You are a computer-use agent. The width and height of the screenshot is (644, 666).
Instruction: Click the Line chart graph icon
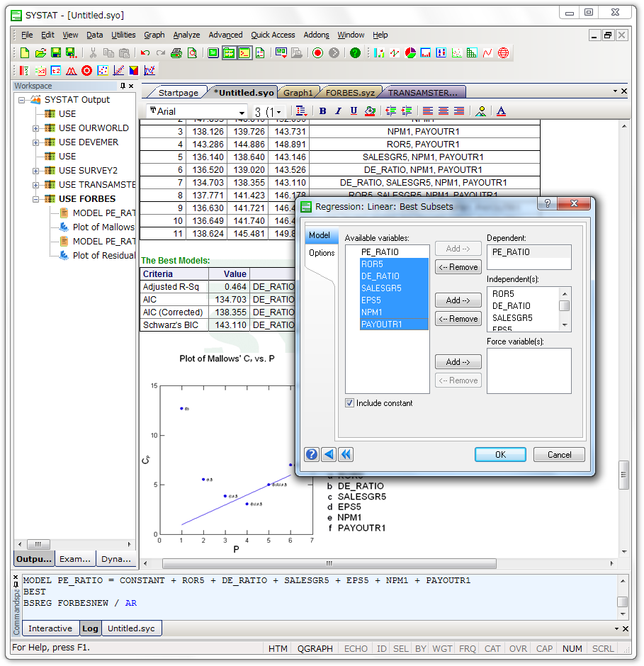click(395, 52)
